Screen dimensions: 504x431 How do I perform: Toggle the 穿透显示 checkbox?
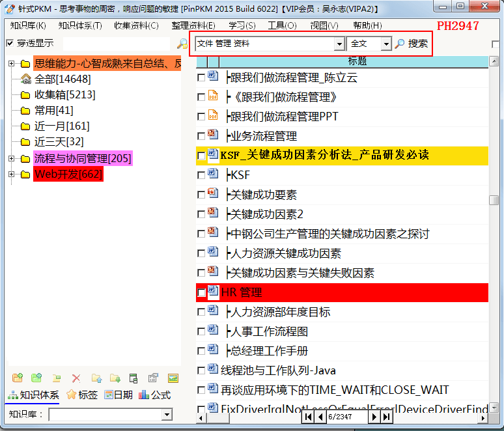pyautogui.click(x=10, y=43)
